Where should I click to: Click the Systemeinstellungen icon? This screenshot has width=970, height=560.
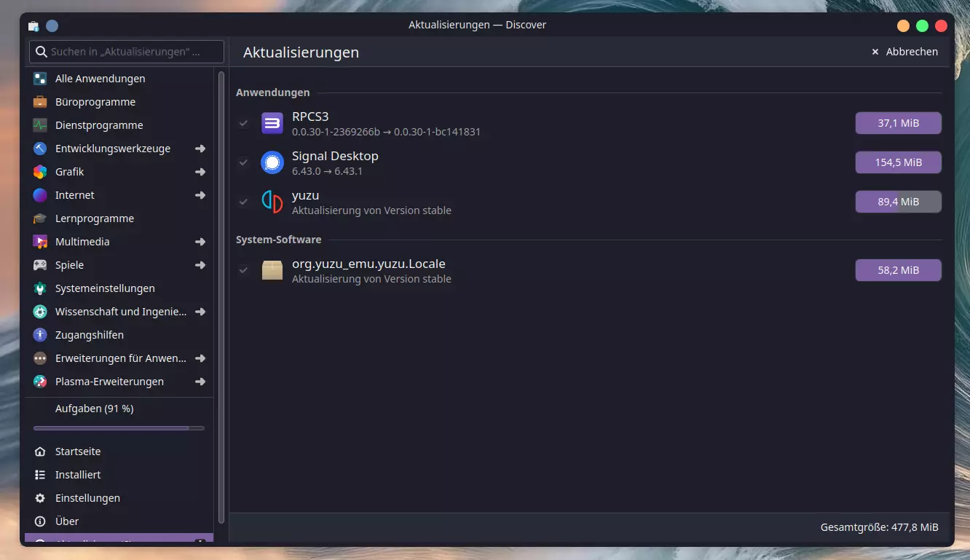[x=40, y=288]
